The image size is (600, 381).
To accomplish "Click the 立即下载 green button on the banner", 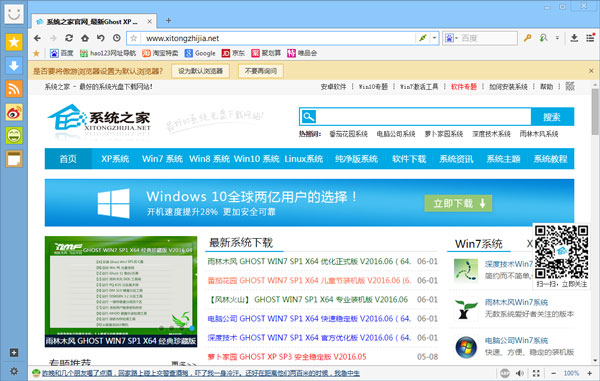I will click(458, 203).
